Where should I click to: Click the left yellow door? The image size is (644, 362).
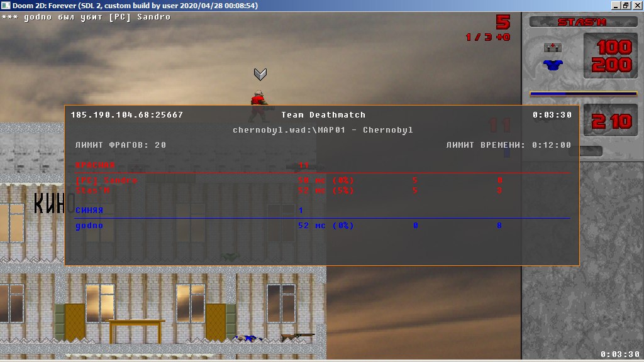point(75,322)
